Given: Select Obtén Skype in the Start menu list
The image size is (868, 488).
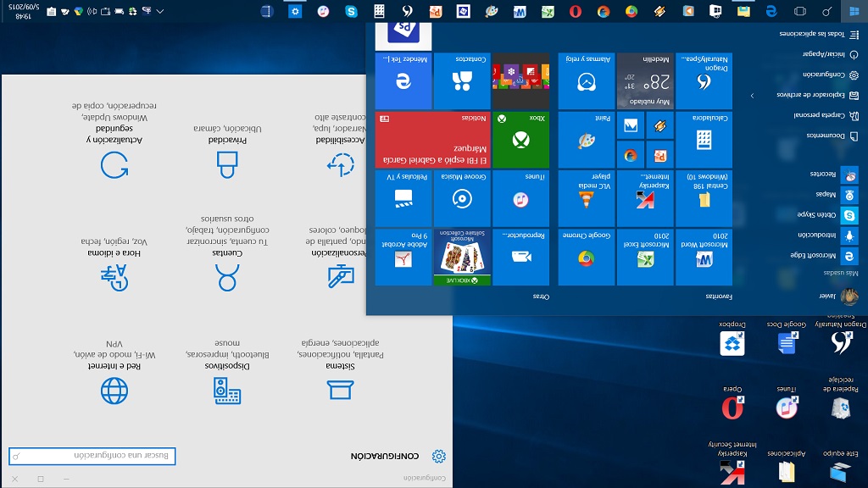Looking at the screenshot, I should 827,214.
